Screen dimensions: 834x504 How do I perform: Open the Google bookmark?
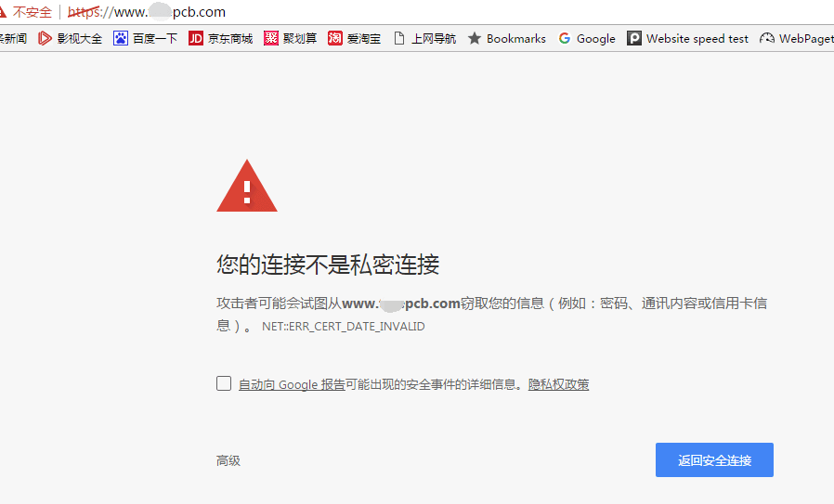coord(586,39)
